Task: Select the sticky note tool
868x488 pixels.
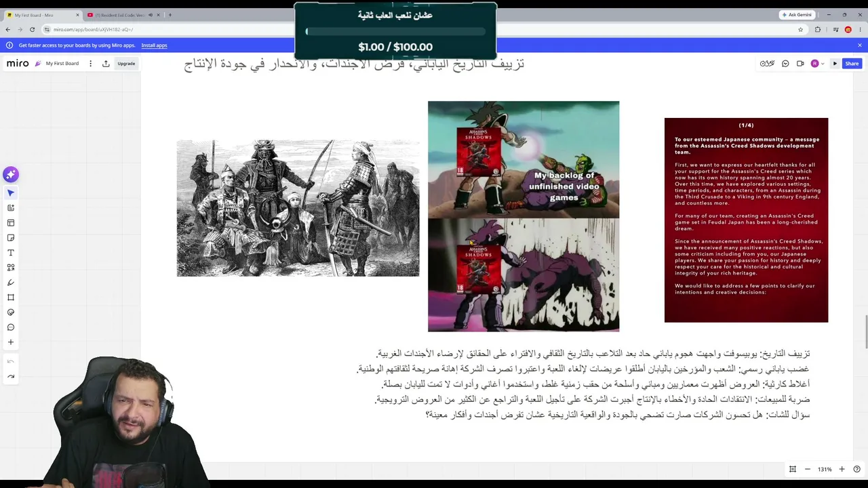Action: [11, 238]
